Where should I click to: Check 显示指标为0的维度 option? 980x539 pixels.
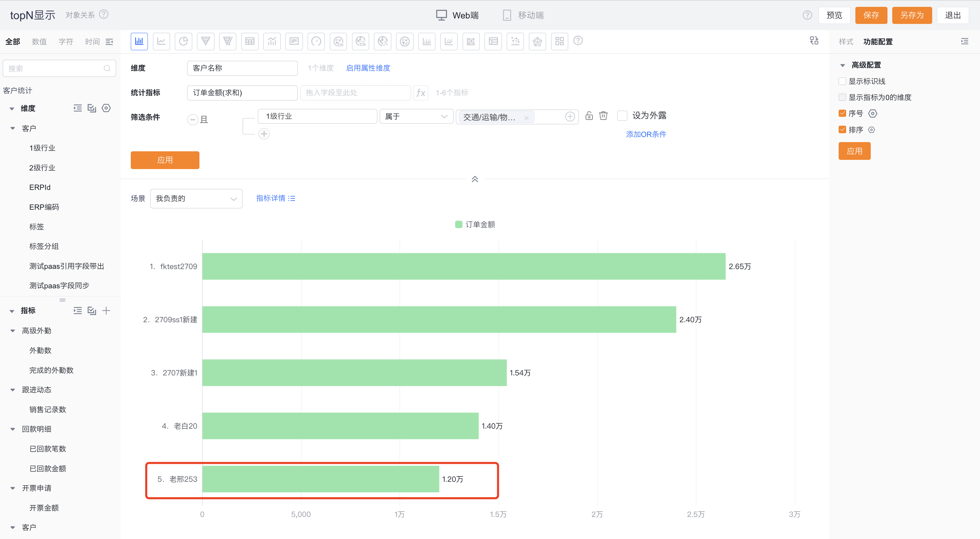(842, 97)
